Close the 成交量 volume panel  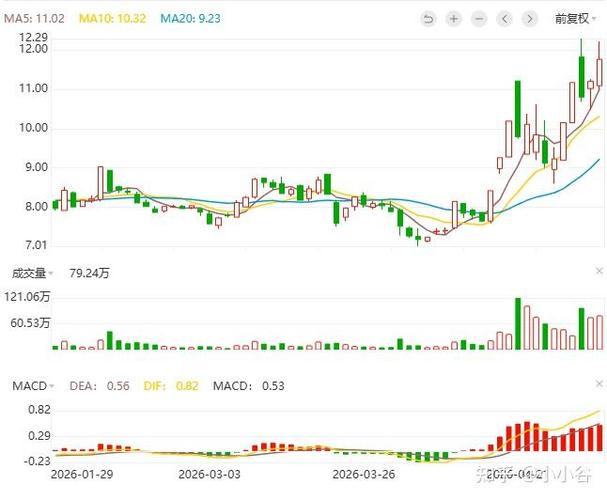599,271
